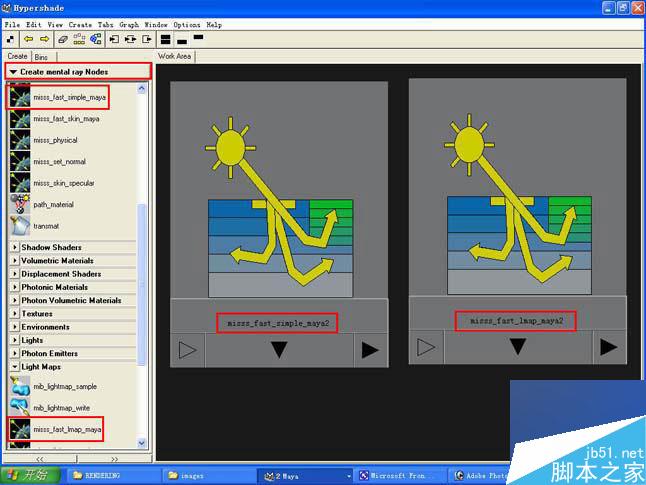Click the misss_fast_skin_maya node icon
Image resolution: width=646 pixels, height=485 pixels.
tap(20, 119)
